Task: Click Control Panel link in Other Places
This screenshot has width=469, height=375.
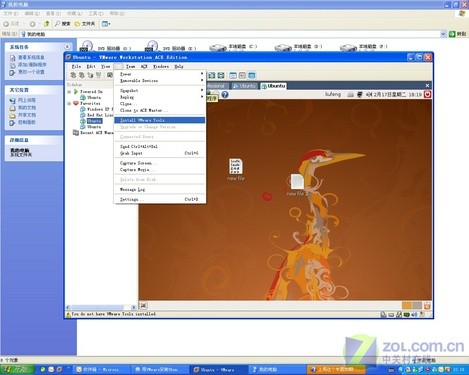Action: point(23,122)
